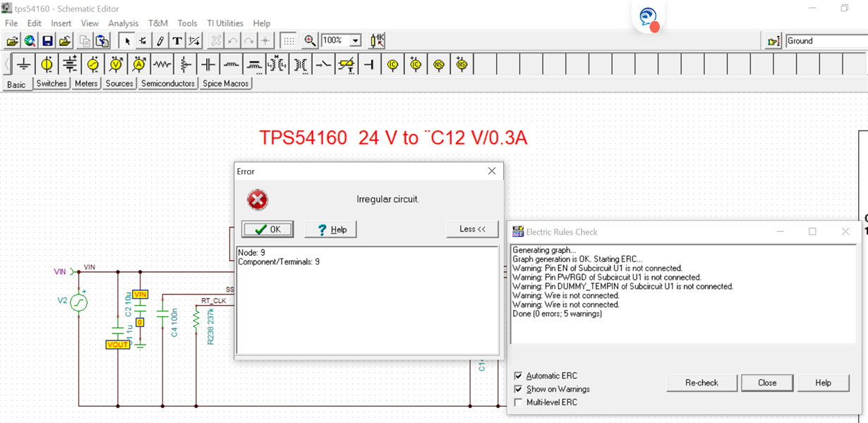Open the Insert menu

(61, 23)
